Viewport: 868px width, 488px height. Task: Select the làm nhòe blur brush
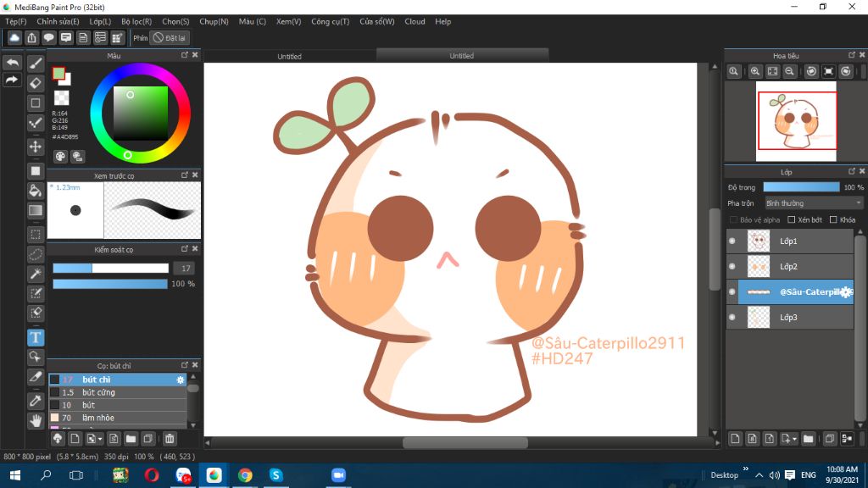click(118, 418)
